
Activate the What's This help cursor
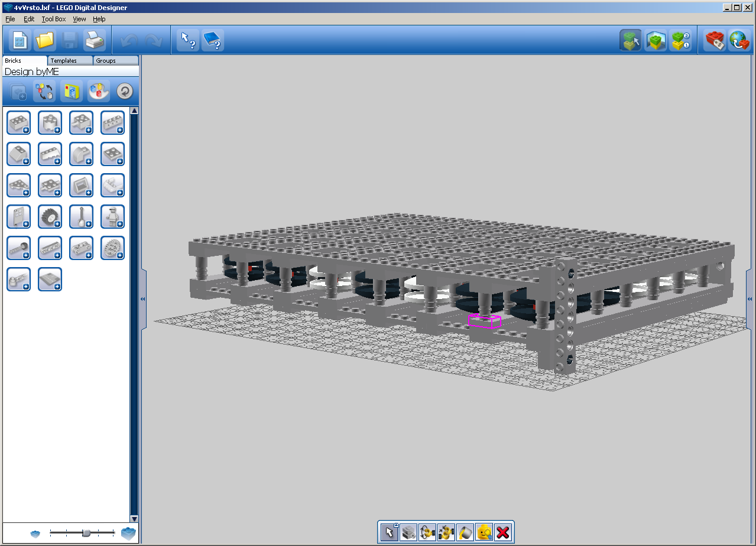coord(188,40)
